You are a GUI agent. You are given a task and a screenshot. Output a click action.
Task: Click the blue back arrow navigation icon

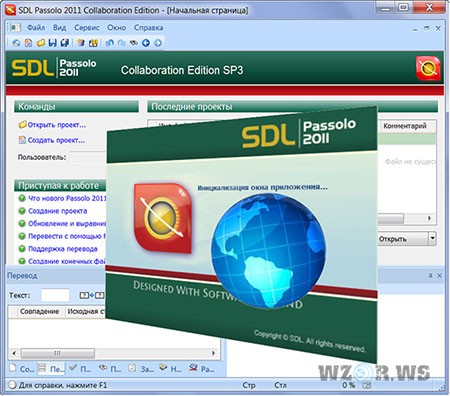click(146, 43)
